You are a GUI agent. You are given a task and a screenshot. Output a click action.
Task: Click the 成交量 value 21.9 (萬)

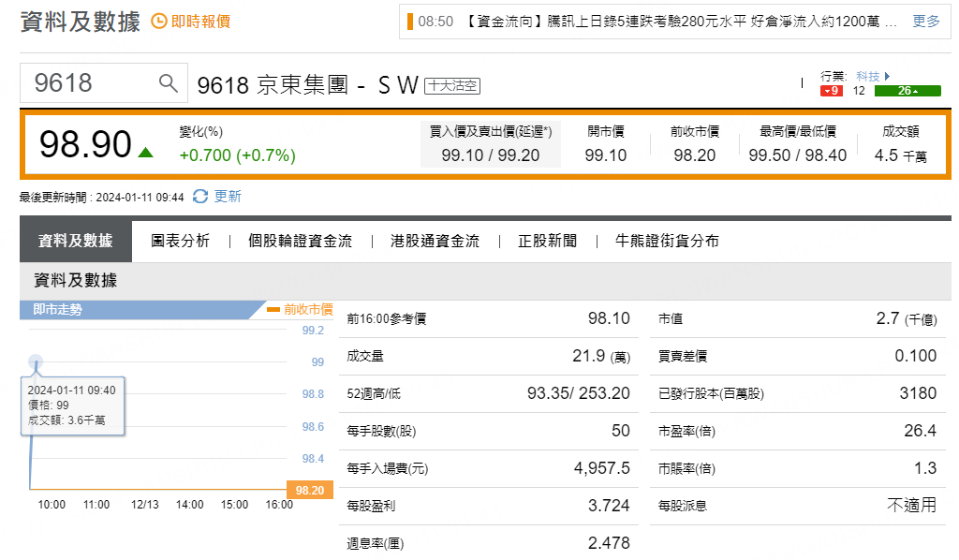[x=601, y=356]
